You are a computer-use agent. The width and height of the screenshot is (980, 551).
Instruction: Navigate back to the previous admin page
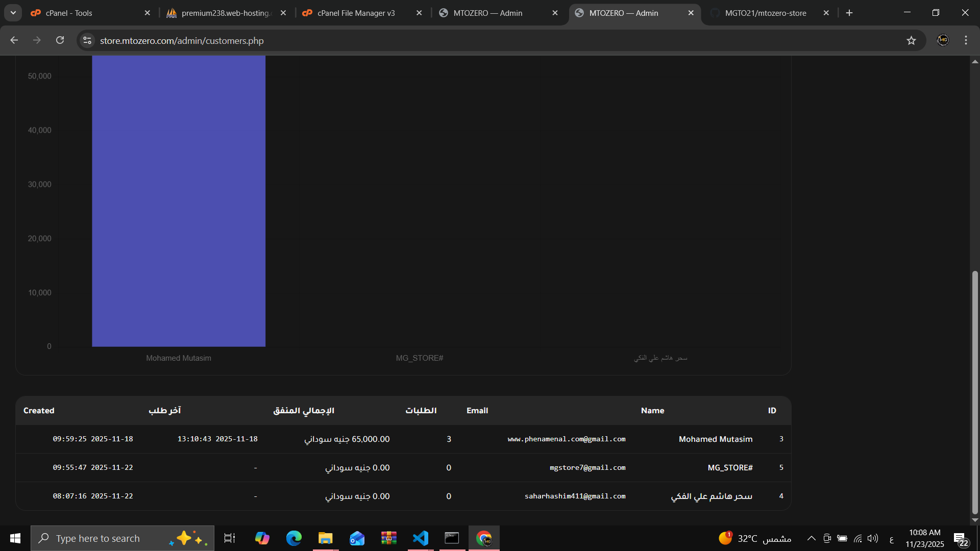coord(14,40)
